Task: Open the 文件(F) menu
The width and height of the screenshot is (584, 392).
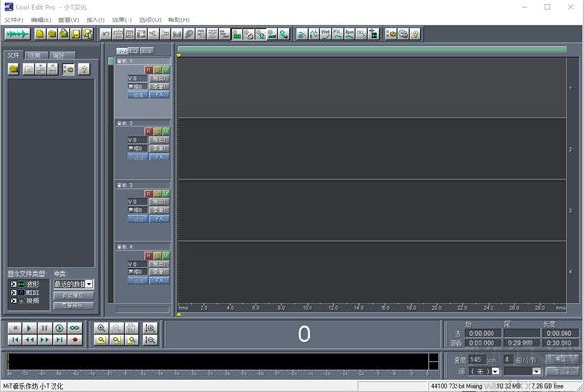Action: [x=14, y=19]
